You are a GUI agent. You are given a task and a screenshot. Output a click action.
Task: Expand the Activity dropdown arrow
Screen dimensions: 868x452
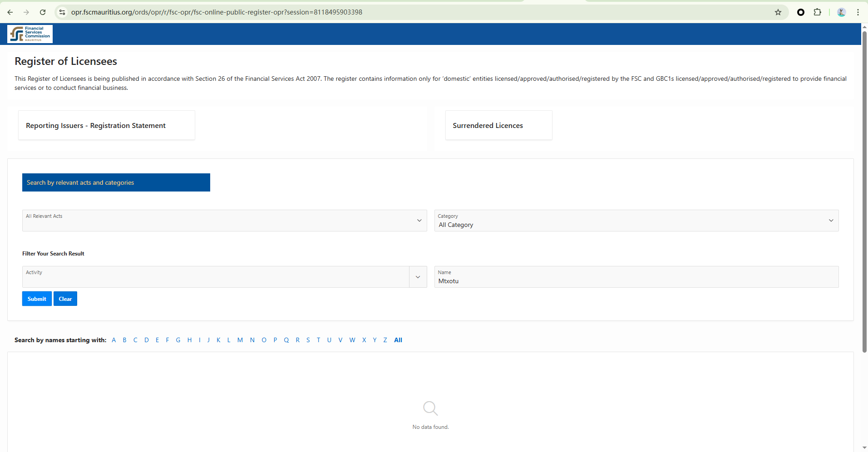pyautogui.click(x=418, y=277)
